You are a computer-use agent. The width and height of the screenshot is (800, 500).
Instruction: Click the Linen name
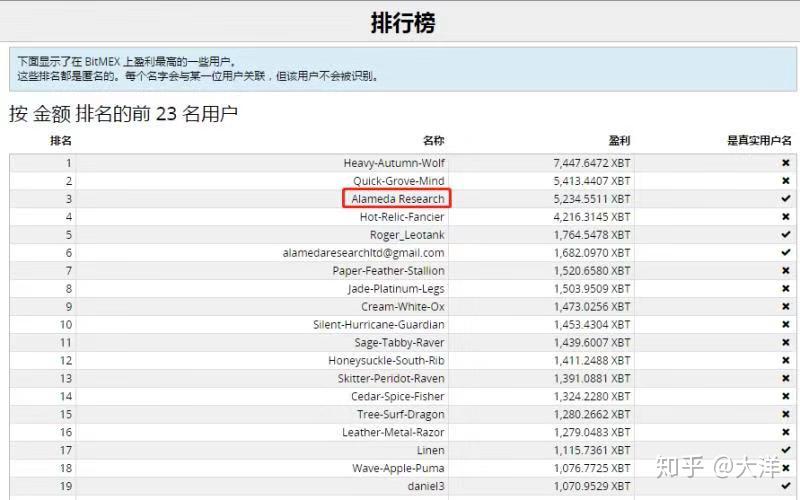(431, 450)
